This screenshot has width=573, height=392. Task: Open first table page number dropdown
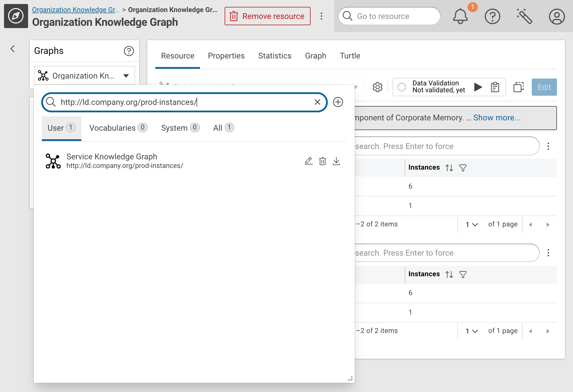tap(472, 225)
